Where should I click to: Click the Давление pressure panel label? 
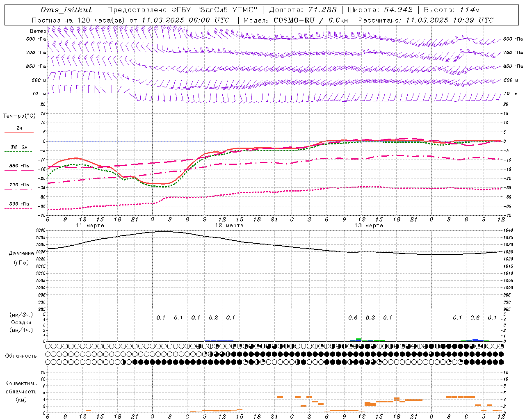pyautogui.click(x=21, y=253)
